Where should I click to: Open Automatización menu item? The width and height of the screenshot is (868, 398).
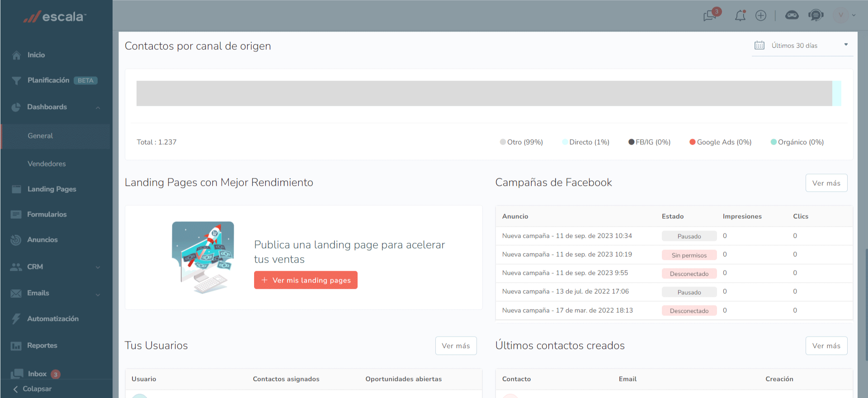(x=53, y=319)
